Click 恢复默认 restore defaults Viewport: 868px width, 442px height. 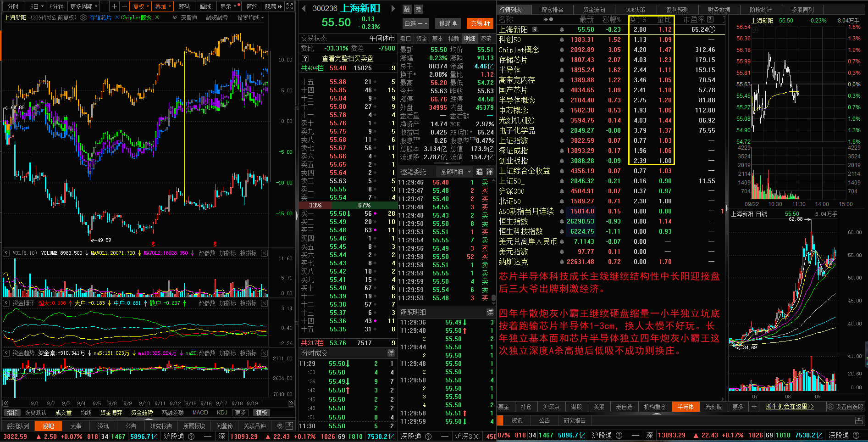tap(36, 413)
